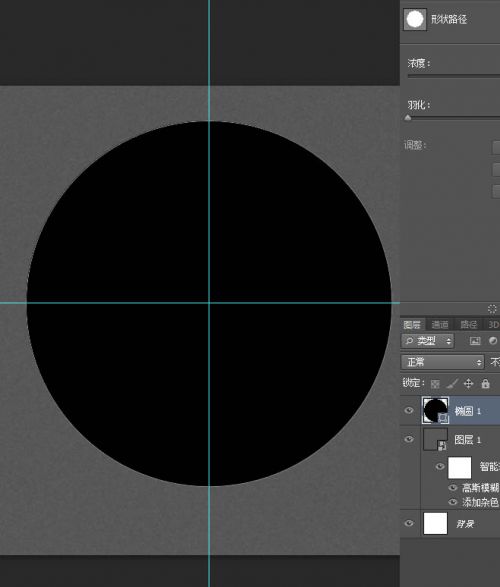Toggle visibility of the 背景 layer
The width and height of the screenshot is (500, 587).
coord(409,523)
